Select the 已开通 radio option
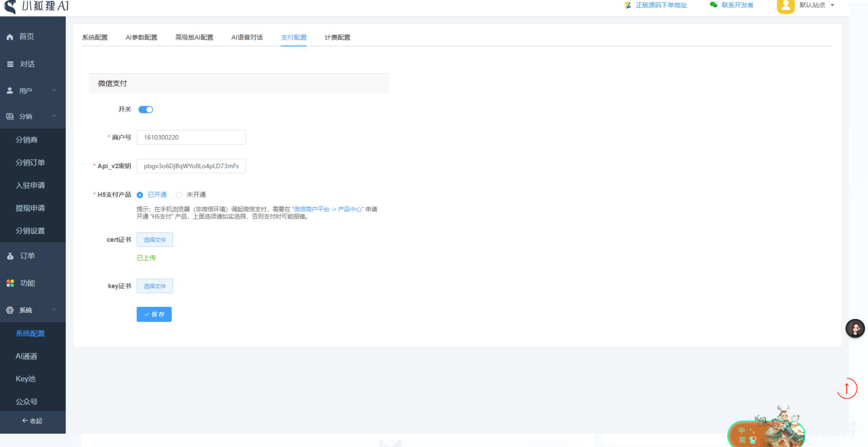Screen dimensions: 868x447 140,195
